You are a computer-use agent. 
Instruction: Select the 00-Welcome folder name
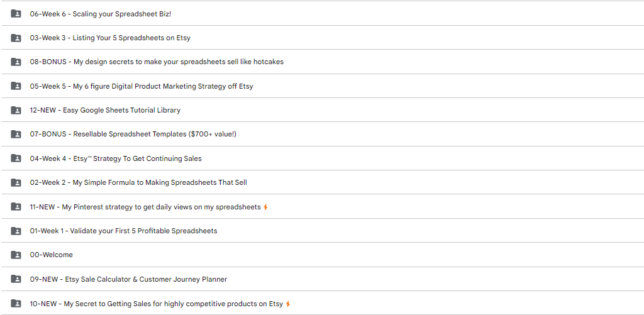click(x=52, y=255)
